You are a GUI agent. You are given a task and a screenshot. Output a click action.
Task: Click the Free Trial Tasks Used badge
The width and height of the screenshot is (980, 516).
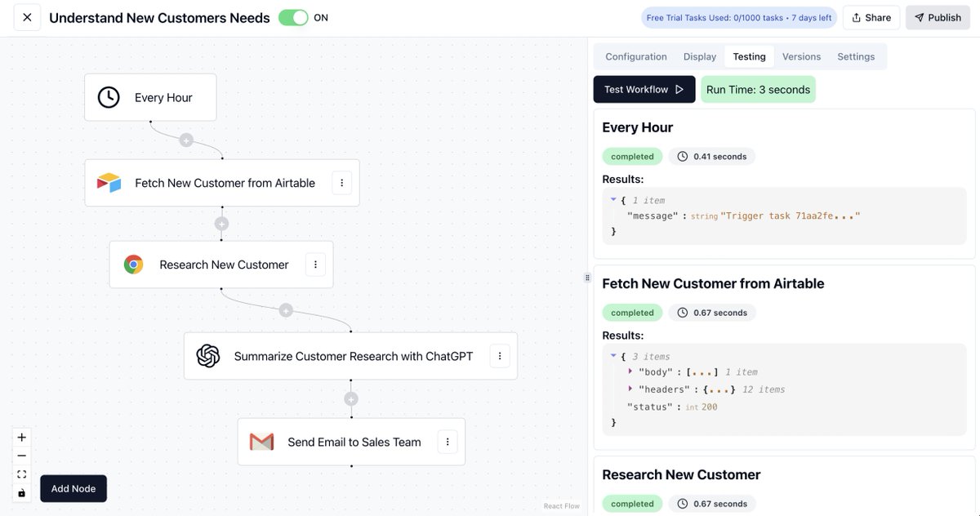739,17
